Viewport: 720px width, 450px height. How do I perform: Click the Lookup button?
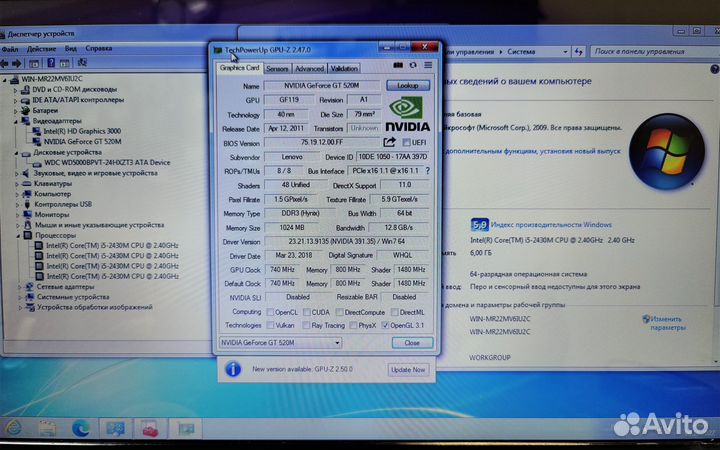408,85
